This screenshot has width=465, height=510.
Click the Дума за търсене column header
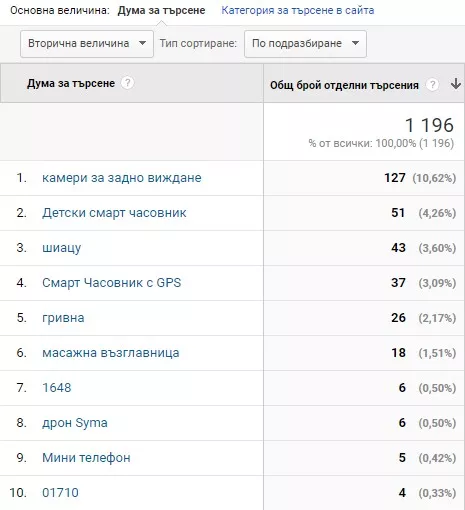[x=71, y=83]
